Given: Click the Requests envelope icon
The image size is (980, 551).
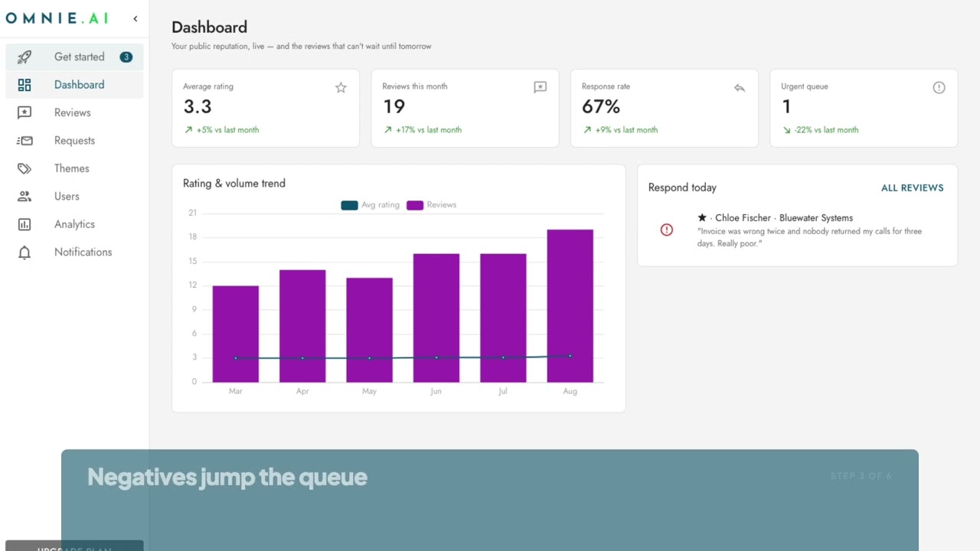Looking at the screenshot, I should point(24,141).
